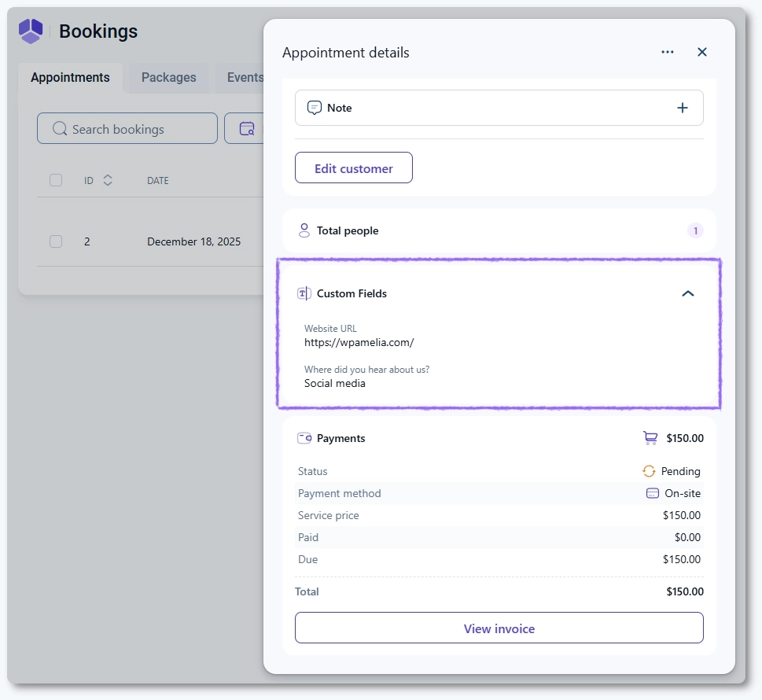Click the Payments wallet icon
Screen dimensions: 762x700
(304, 438)
